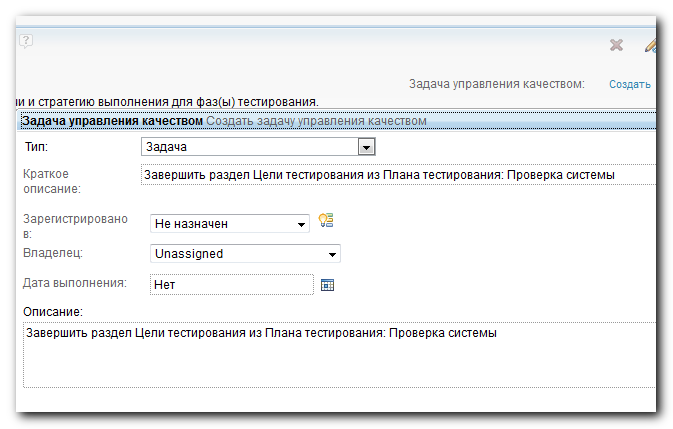The width and height of the screenshot is (673, 429).
Task: Click the Создать link
Action: point(630,84)
